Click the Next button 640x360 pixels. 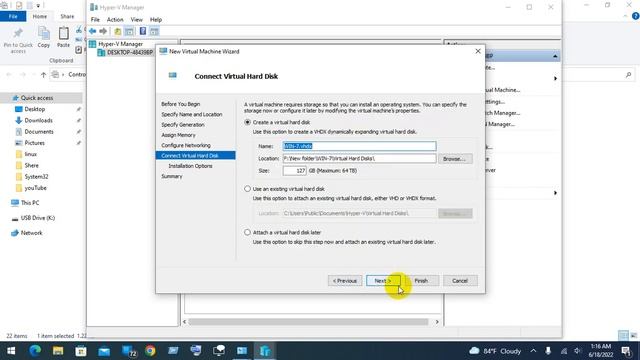tap(383, 281)
